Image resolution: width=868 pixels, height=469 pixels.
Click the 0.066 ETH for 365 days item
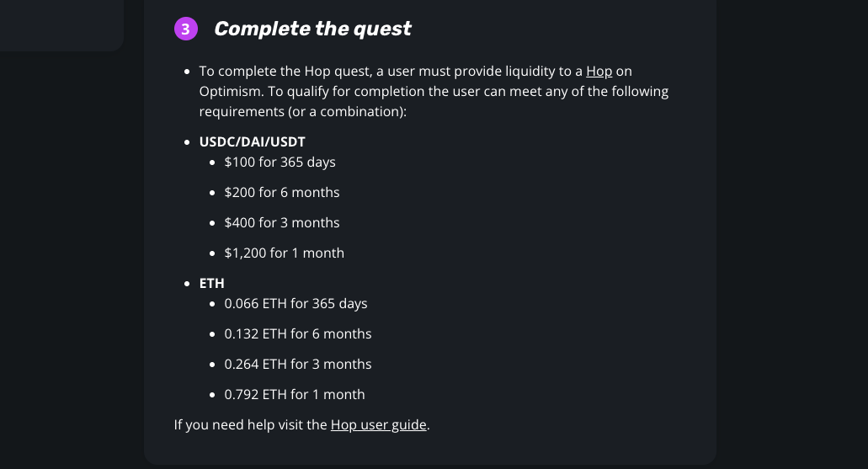point(296,303)
